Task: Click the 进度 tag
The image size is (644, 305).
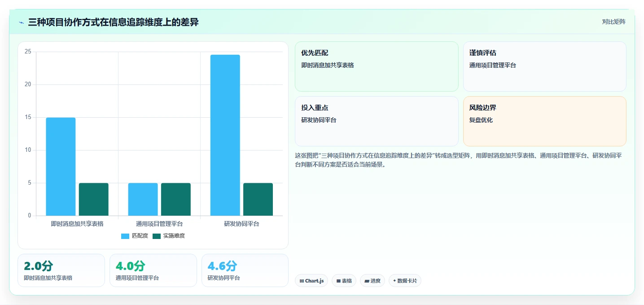Action: coord(372,281)
